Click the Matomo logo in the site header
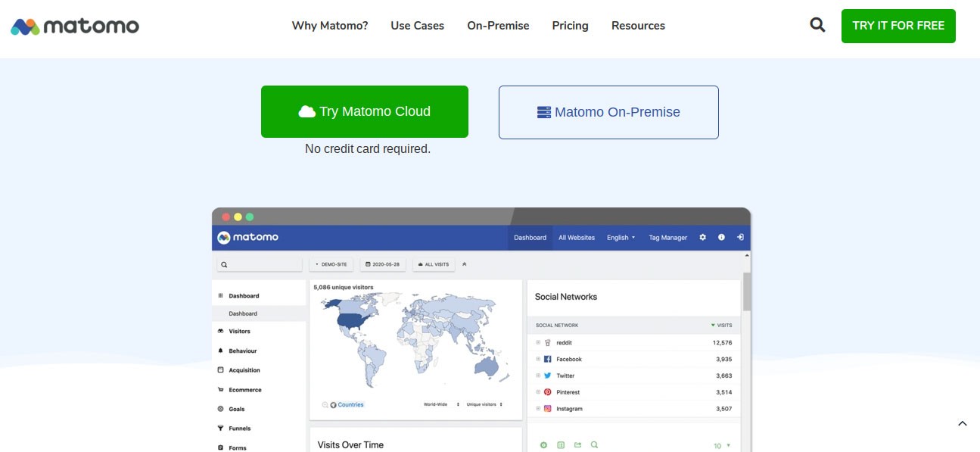Image resolution: width=980 pixels, height=452 pixels. pyautogui.click(x=75, y=26)
